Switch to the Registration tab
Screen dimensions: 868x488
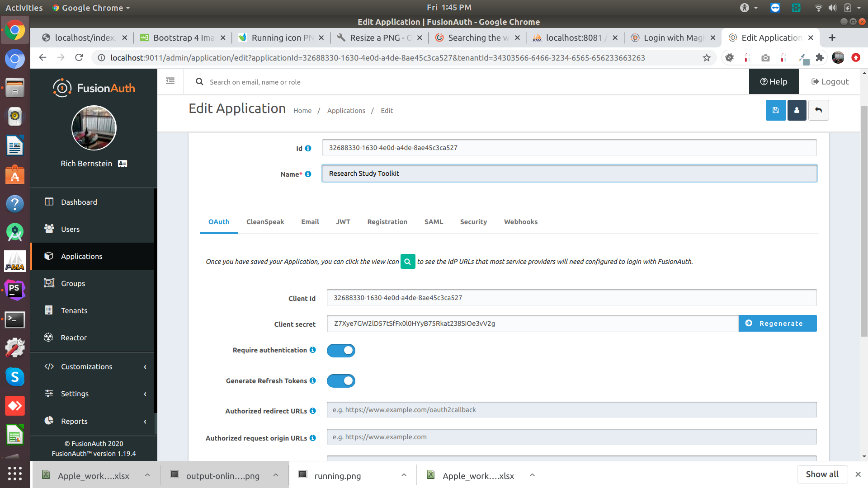[x=387, y=222]
